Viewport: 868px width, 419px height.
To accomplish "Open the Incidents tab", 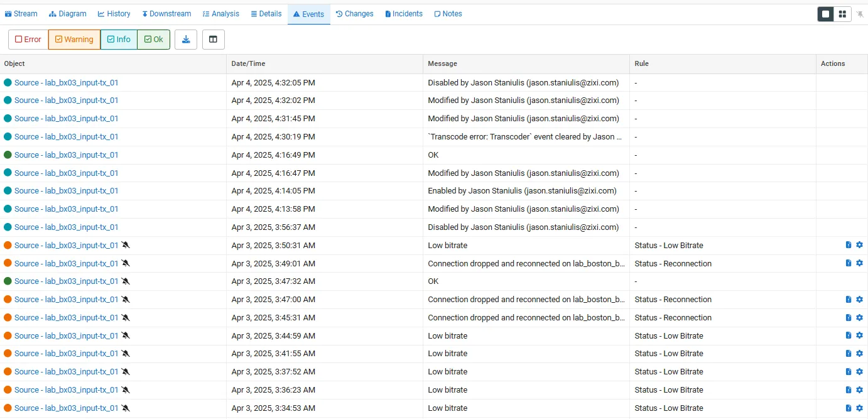I will coord(404,14).
